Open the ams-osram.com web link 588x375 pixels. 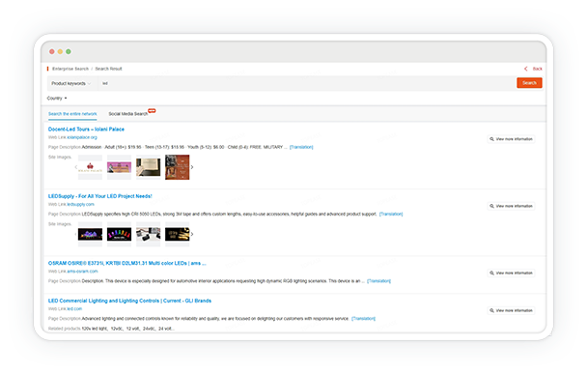tap(82, 272)
